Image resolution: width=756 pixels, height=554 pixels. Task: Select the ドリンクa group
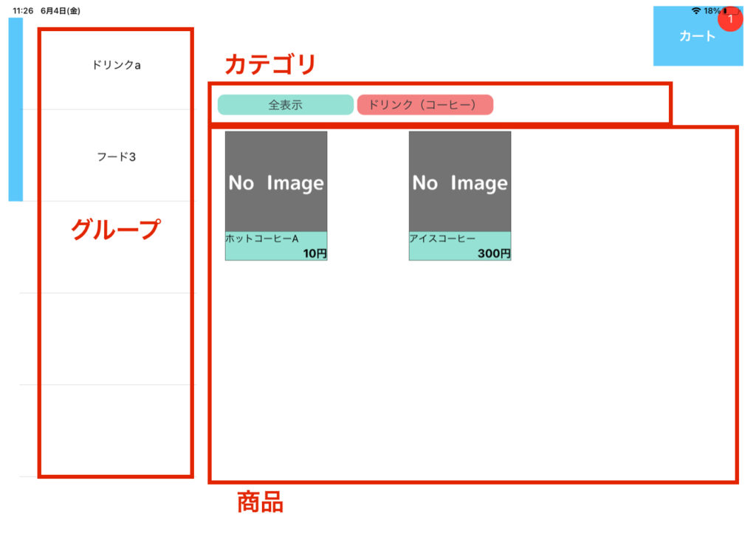116,65
